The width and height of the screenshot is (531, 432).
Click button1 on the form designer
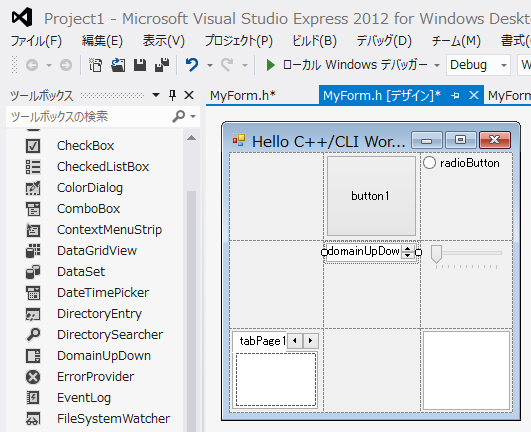click(x=371, y=196)
